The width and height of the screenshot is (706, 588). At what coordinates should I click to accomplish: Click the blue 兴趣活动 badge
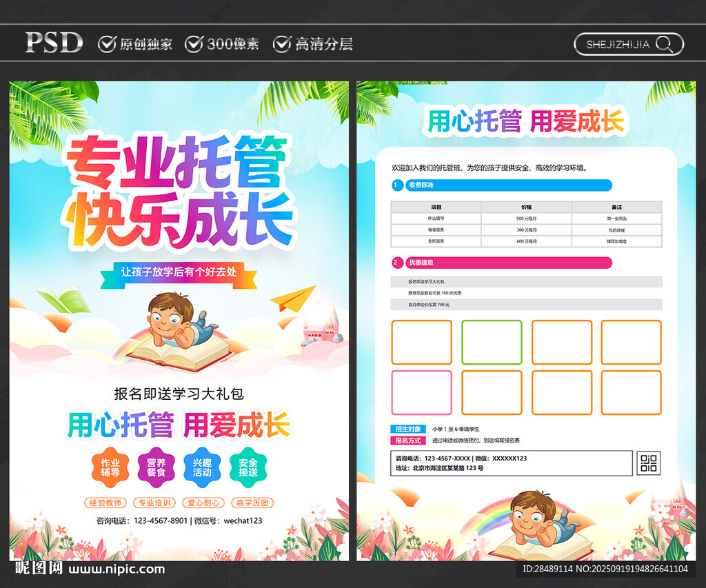(x=202, y=467)
